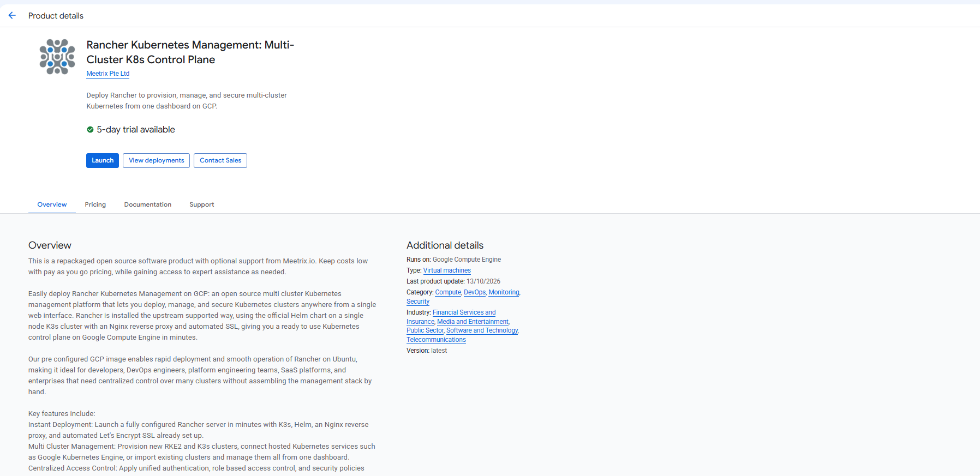
Task: Switch to the Pricing tab
Action: coord(95,204)
